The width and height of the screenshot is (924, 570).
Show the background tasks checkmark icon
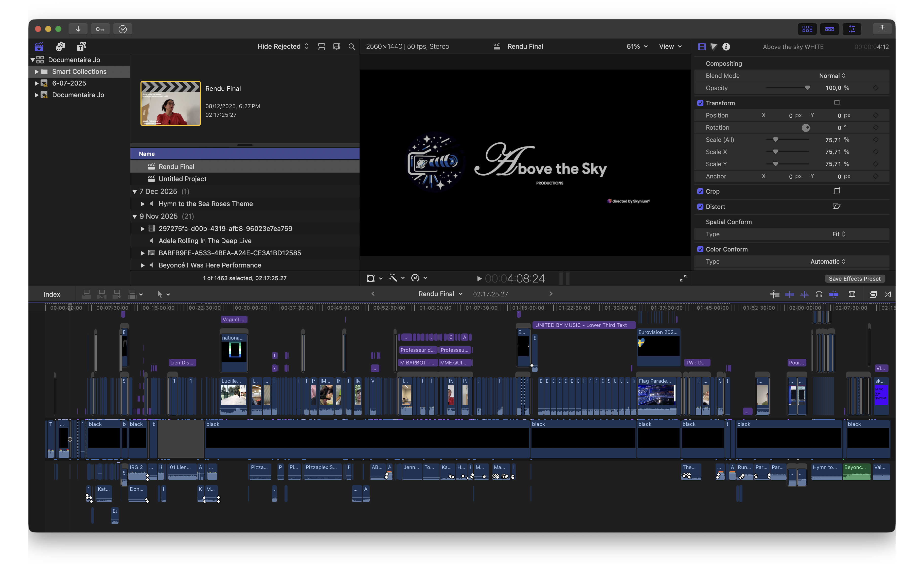(x=123, y=29)
